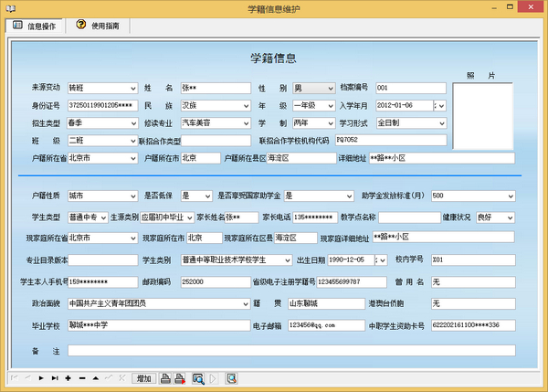
Task: Click the edit record triangle icon
Action: pyautogui.click(x=95, y=378)
